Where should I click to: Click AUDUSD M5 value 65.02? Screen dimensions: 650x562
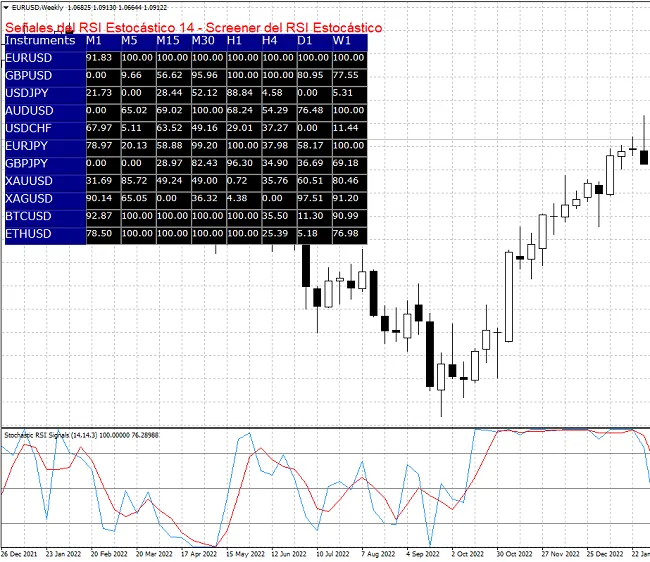point(134,111)
